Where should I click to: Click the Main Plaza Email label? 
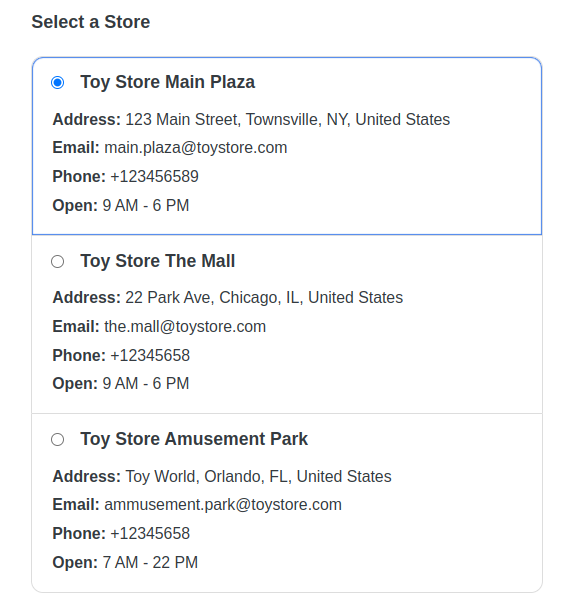tap(76, 148)
